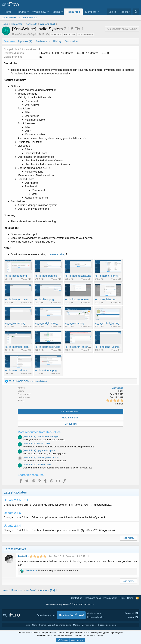Share this resource on Reddit
This screenshot has width=141, height=644.
[x=33, y=481]
